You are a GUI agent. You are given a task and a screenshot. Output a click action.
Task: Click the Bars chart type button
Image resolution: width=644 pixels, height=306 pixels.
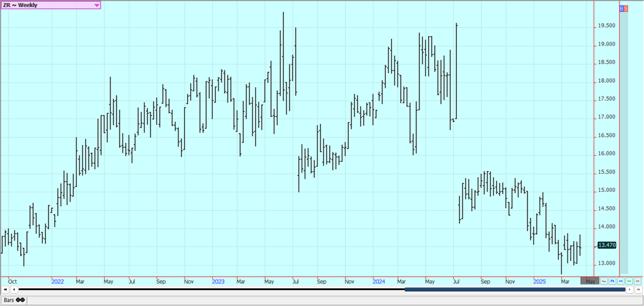pos(13,300)
